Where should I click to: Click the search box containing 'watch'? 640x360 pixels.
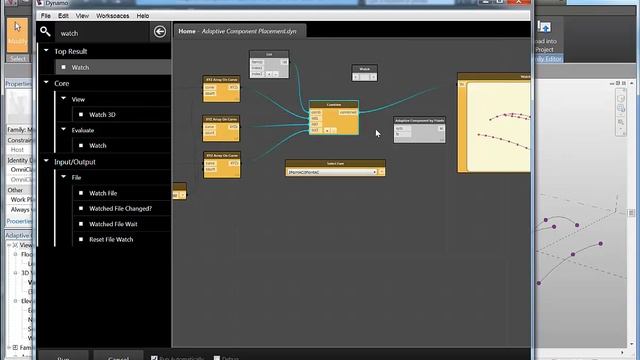(x=102, y=33)
